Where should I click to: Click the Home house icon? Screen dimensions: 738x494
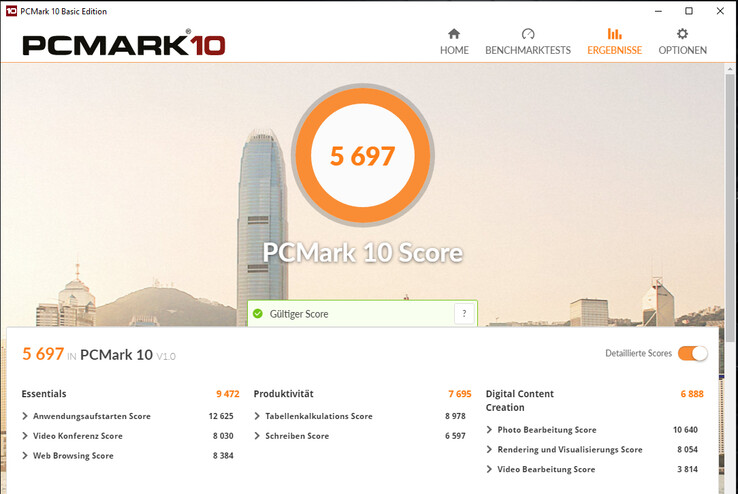point(454,34)
